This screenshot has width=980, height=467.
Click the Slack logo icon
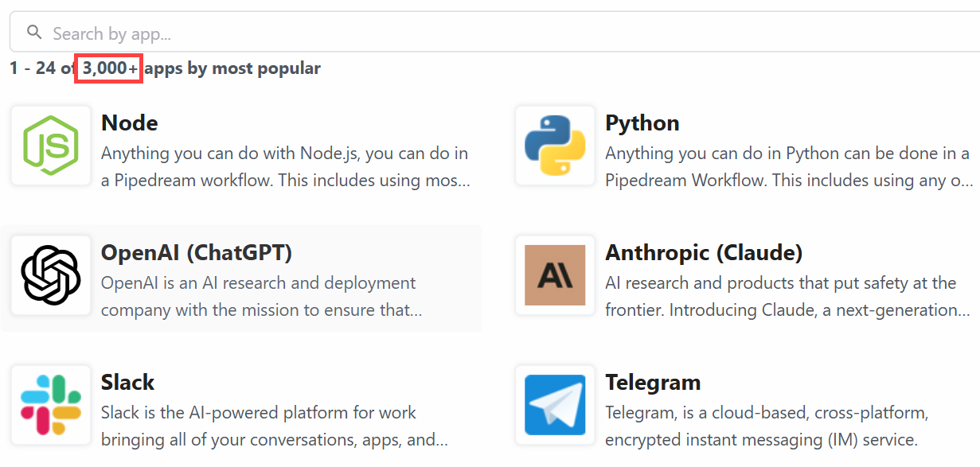51,405
